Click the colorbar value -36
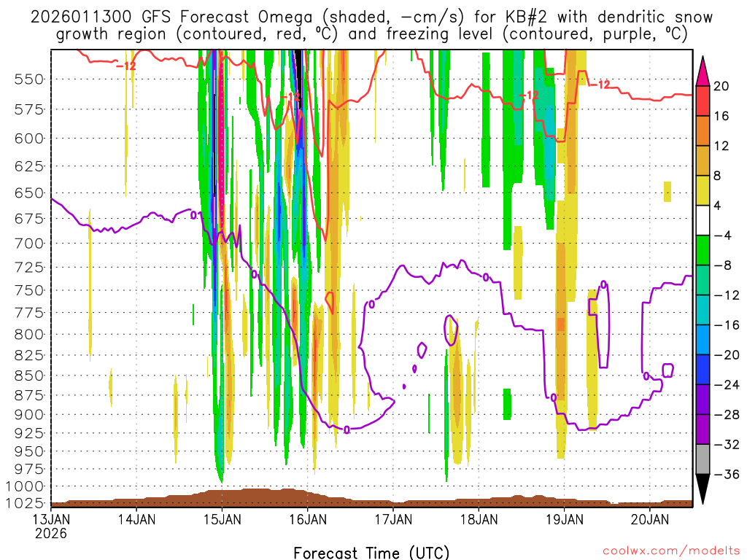Viewport: 747px width, 560px height. pos(727,474)
